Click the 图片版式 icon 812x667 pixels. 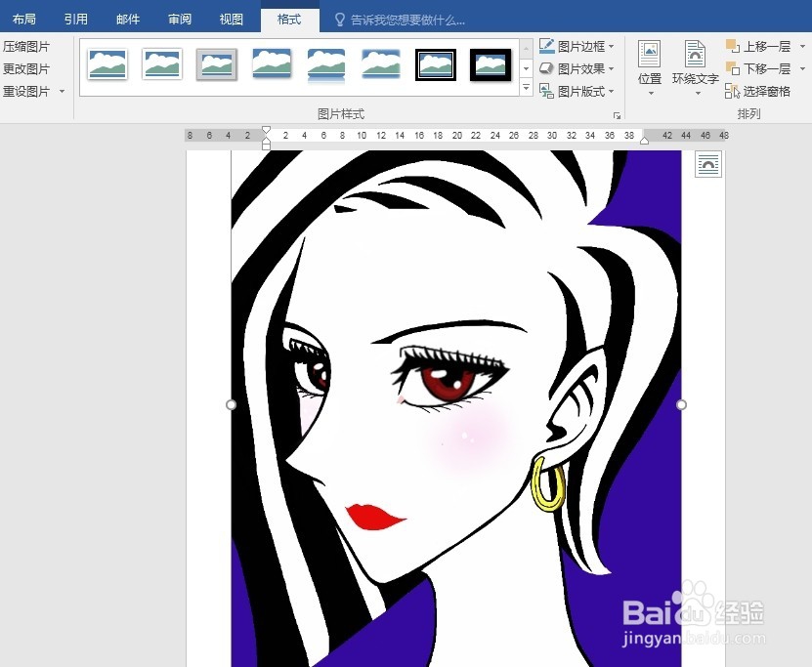click(546, 91)
